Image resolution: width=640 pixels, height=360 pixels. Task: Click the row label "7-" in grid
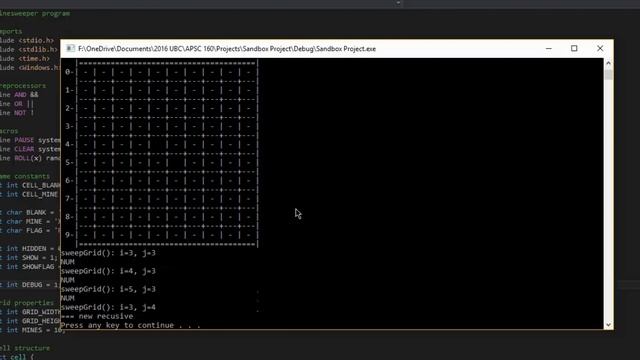pos(69,198)
